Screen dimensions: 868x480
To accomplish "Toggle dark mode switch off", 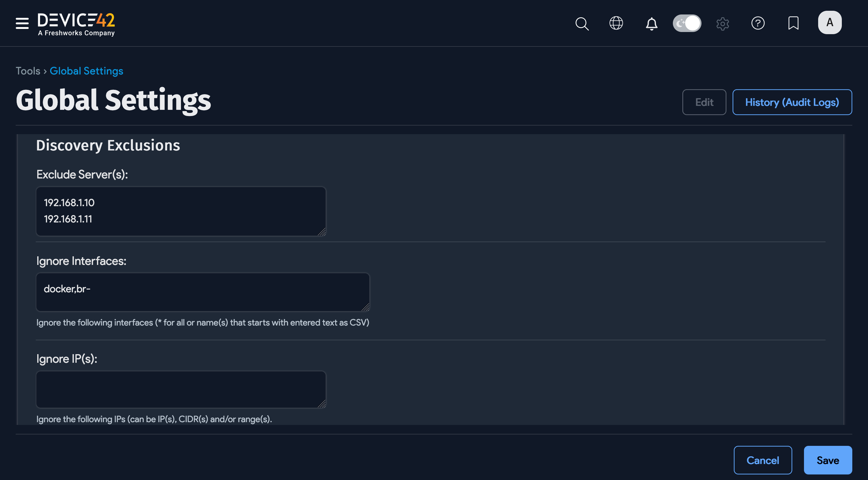I will (687, 23).
